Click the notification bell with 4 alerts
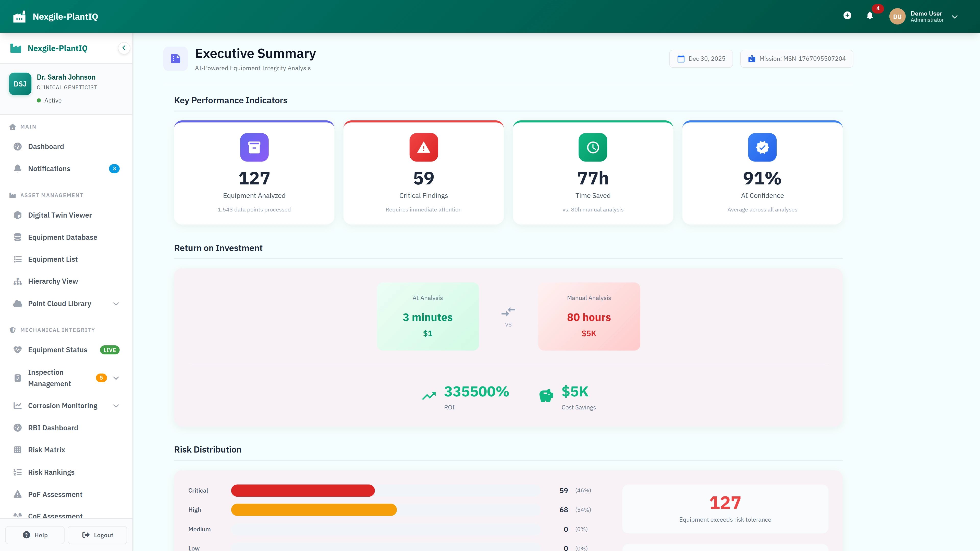Screen dimensions: 980x551 (x=870, y=16)
